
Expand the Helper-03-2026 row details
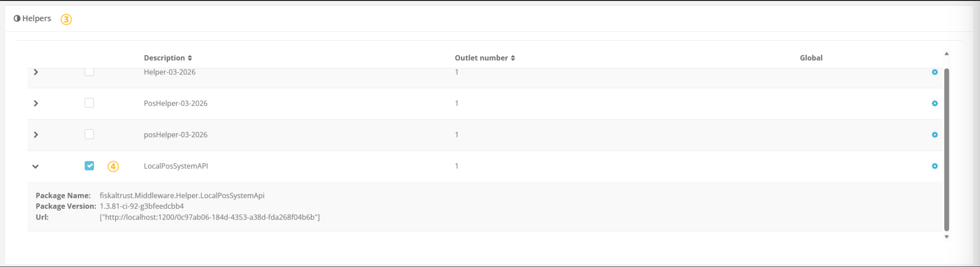36,72
